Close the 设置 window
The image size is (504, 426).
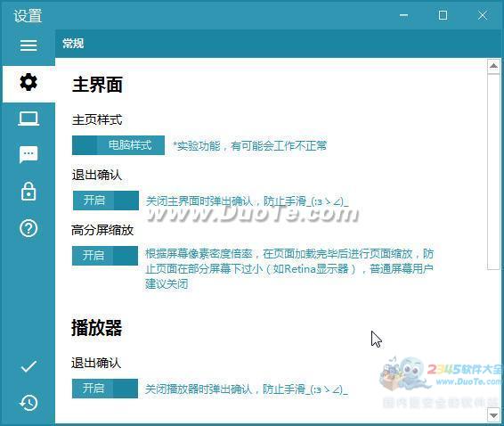[x=482, y=15]
